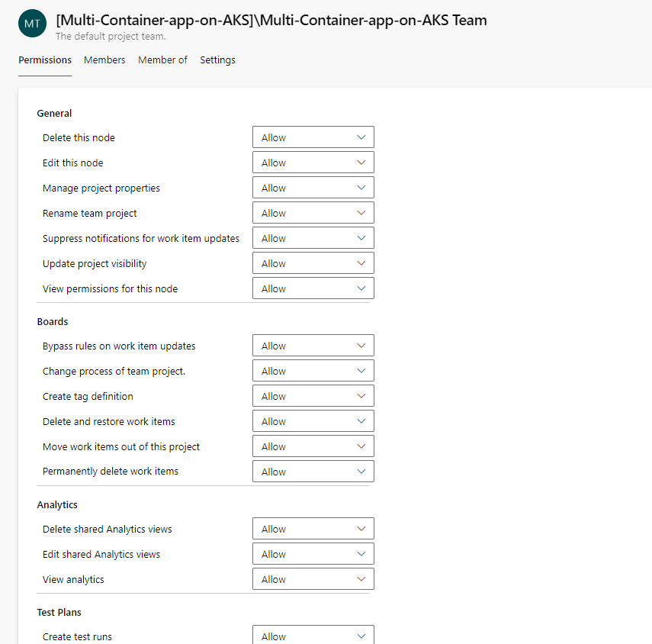The width and height of the screenshot is (652, 644).
Task: Open the Bypass rules on work item updates dropdown
Action: click(x=313, y=346)
